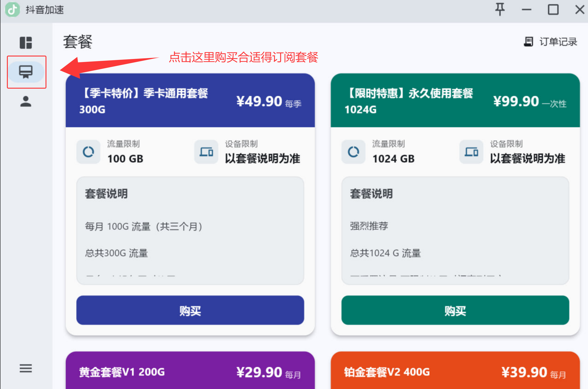Click the 100 GB traffic value
The width and height of the screenshot is (588, 389).
tap(126, 159)
